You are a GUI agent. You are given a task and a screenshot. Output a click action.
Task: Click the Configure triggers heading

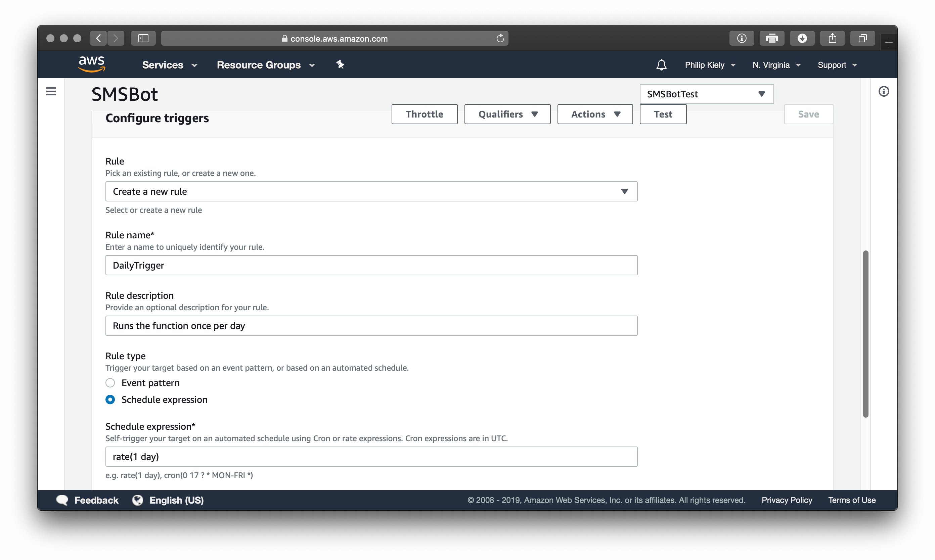(x=157, y=118)
